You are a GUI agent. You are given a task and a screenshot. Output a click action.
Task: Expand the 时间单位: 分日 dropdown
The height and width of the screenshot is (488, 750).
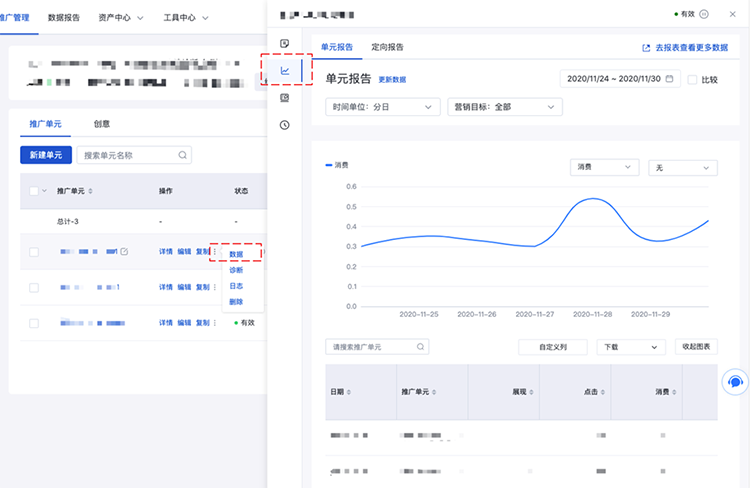383,106
